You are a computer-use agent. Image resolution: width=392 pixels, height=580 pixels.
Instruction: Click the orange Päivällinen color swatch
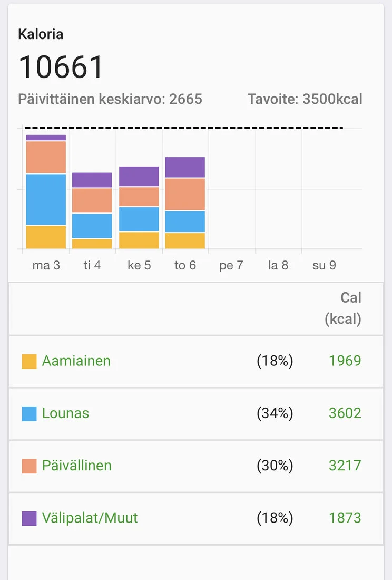(x=29, y=466)
